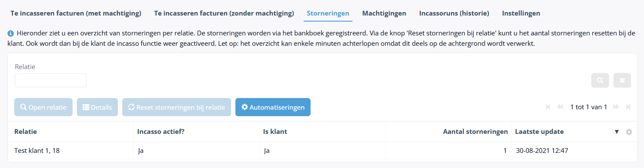Screen dimensions: 644x168
Task: Click the search magnifier icon button
Action: [600, 80]
